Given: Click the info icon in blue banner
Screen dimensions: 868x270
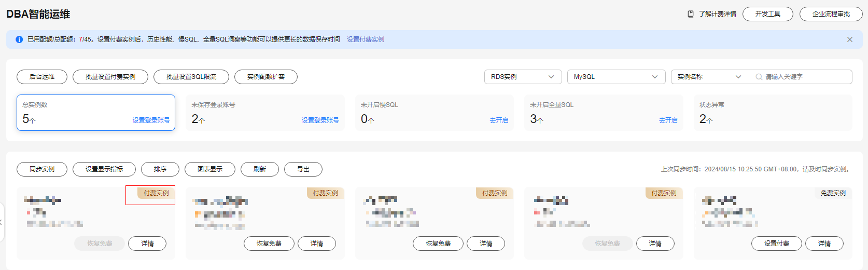Looking at the screenshot, I should tap(19, 39).
